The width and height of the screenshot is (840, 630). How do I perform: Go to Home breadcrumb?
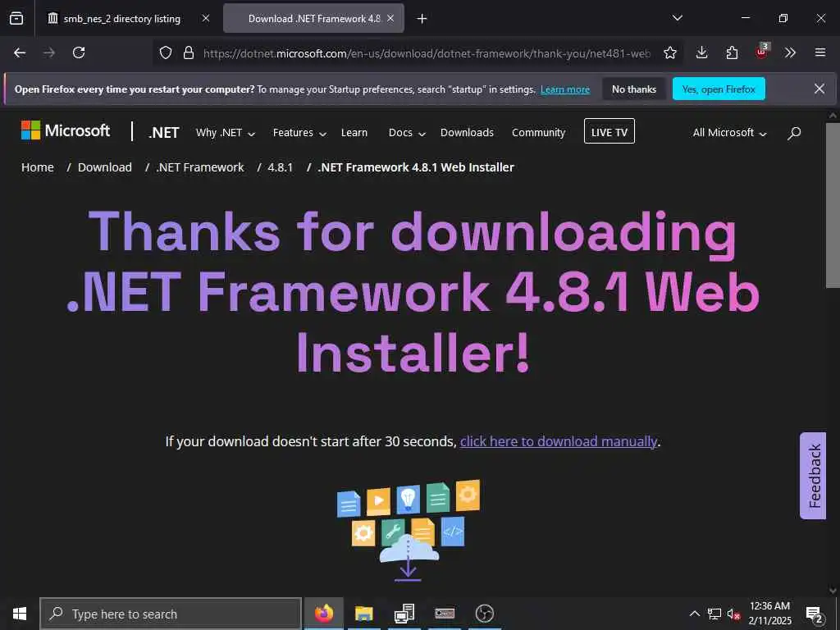[38, 167]
